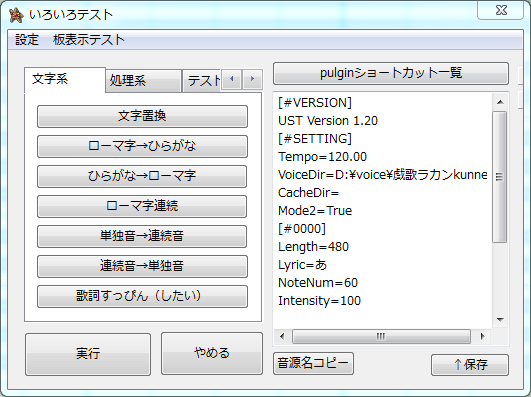
Task: Click the Intensity=100 line
Action: (319, 301)
